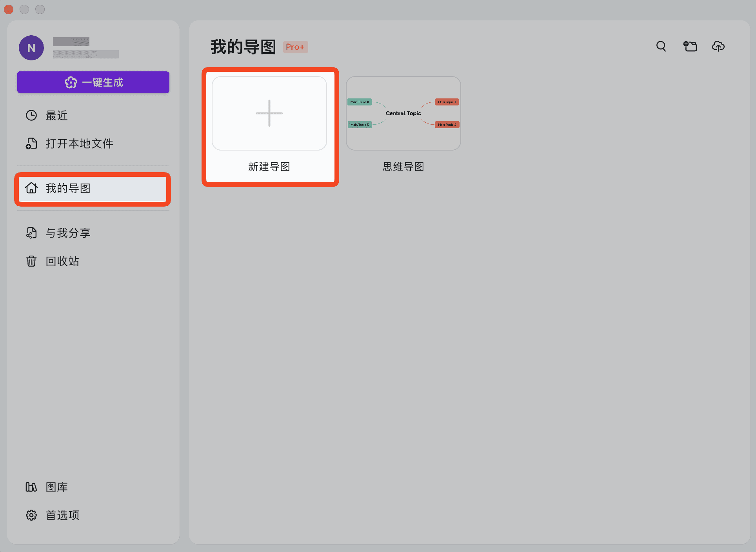This screenshot has width=756, height=552.
Task: Click the file icon for 打开本地文件
Action: (31, 143)
